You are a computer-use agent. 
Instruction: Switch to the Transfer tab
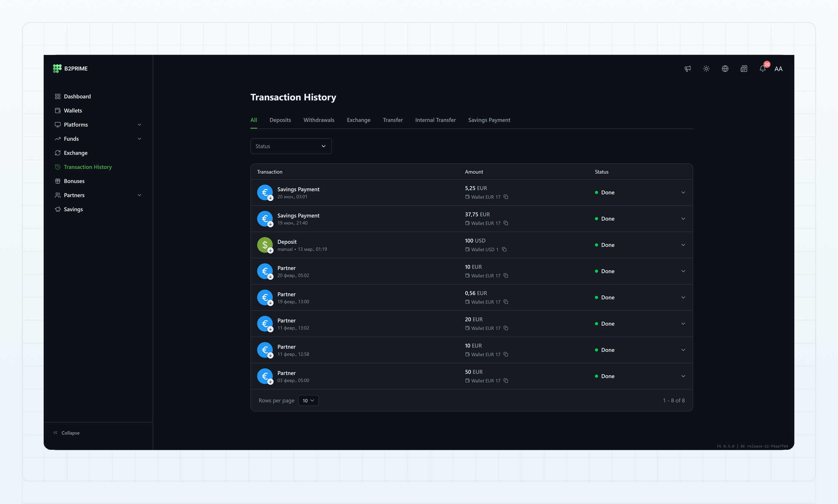click(393, 120)
